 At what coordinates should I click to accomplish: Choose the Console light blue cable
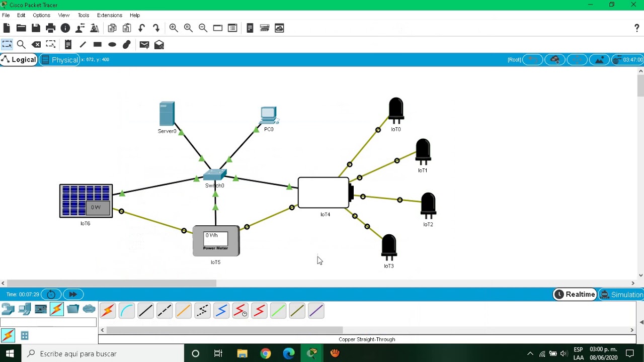pyautogui.click(x=127, y=311)
